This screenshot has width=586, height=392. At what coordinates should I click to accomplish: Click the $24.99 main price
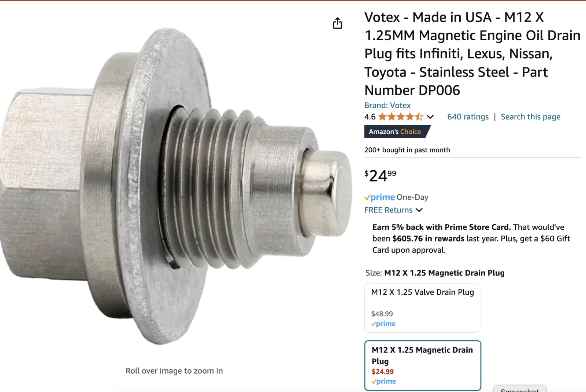click(380, 175)
